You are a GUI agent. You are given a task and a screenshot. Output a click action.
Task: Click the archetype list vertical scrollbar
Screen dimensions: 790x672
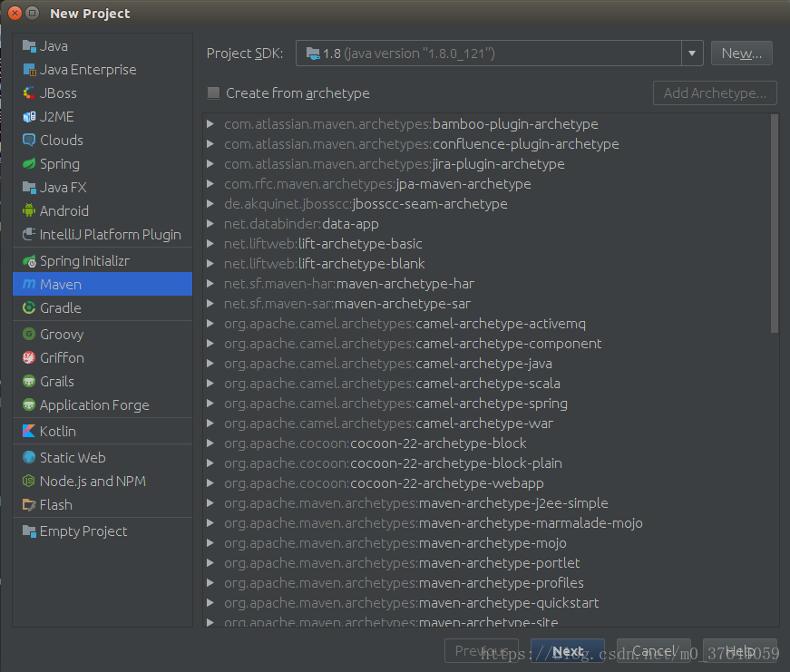coord(775,224)
